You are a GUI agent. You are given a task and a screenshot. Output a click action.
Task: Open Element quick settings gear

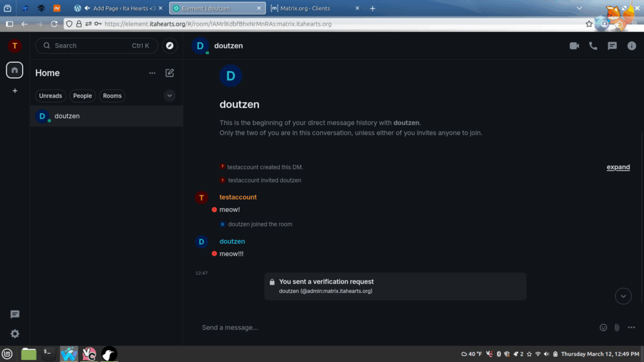pyautogui.click(x=14, y=334)
